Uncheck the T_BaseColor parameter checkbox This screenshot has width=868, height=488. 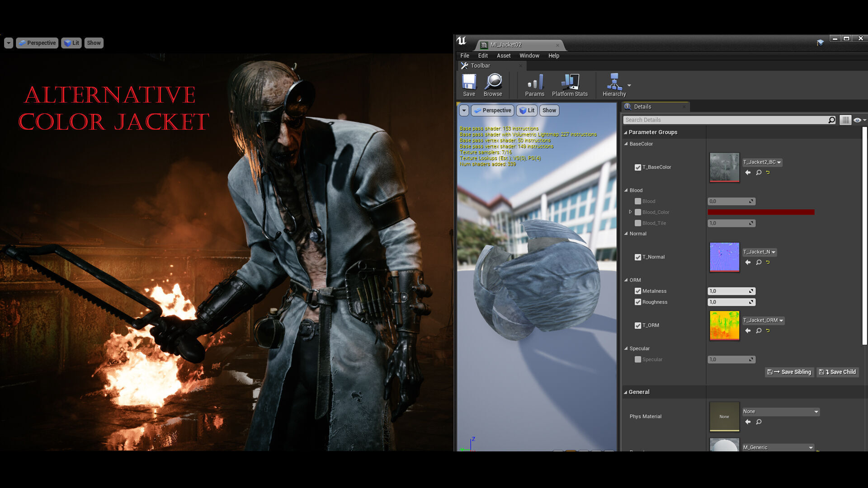click(638, 168)
